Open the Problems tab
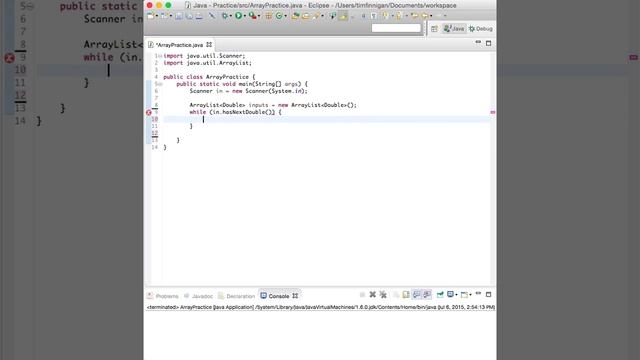This screenshot has height=360, width=640. (x=163, y=296)
